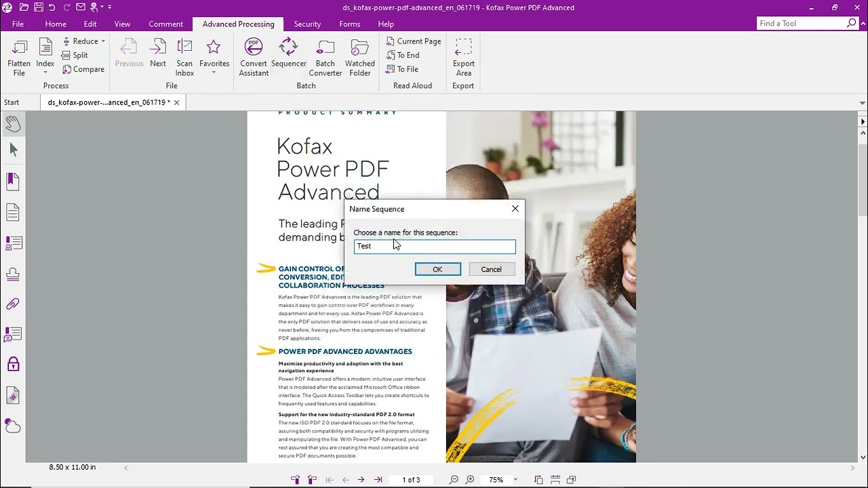Switch to the Comment tab
The image size is (868, 488).
click(x=166, y=24)
